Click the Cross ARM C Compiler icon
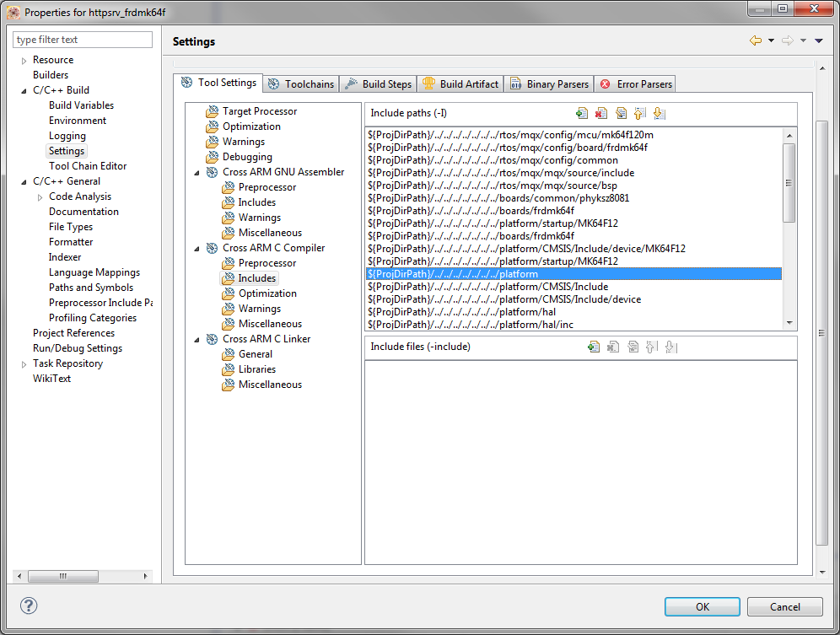This screenshot has height=635, width=840. pos(213,248)
